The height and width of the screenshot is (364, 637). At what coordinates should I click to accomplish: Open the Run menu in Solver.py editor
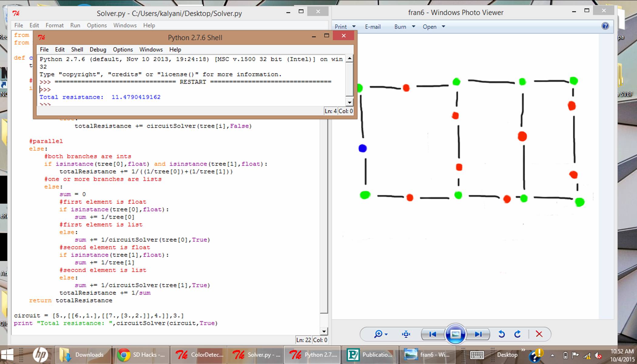[x=75, y=25]
